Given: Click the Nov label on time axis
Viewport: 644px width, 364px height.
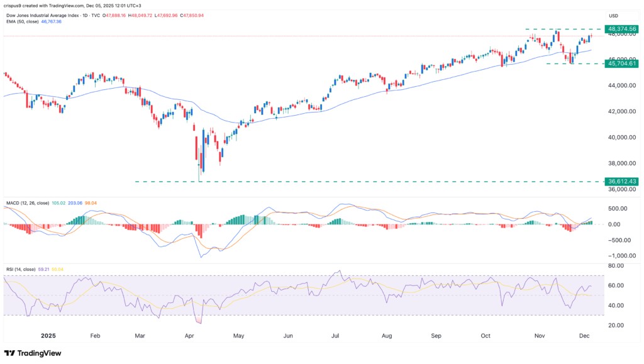Looking at the screenshot, I should tap(540, 336).
